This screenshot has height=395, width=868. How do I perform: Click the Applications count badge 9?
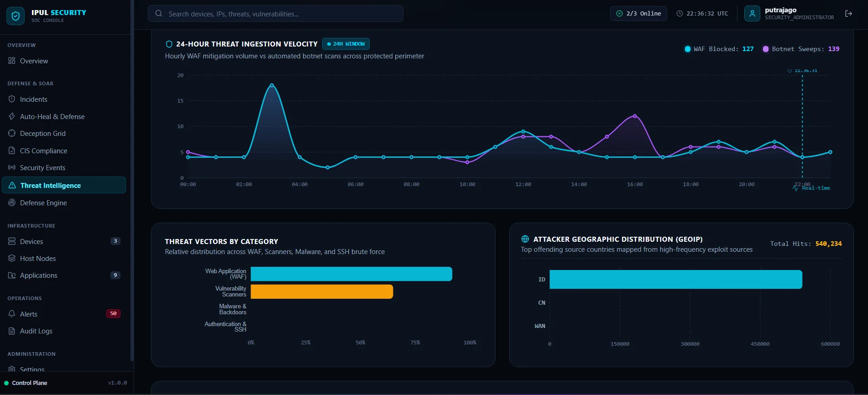click(115, 275)
